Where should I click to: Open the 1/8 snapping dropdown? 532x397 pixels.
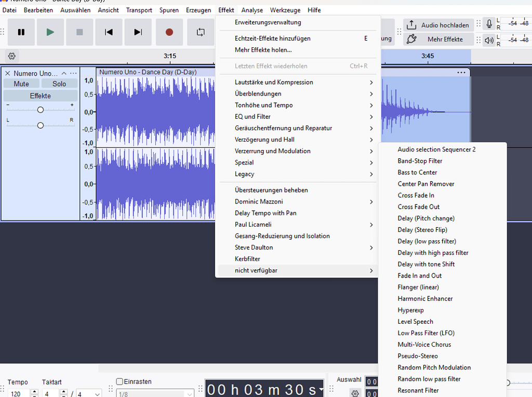155,393
